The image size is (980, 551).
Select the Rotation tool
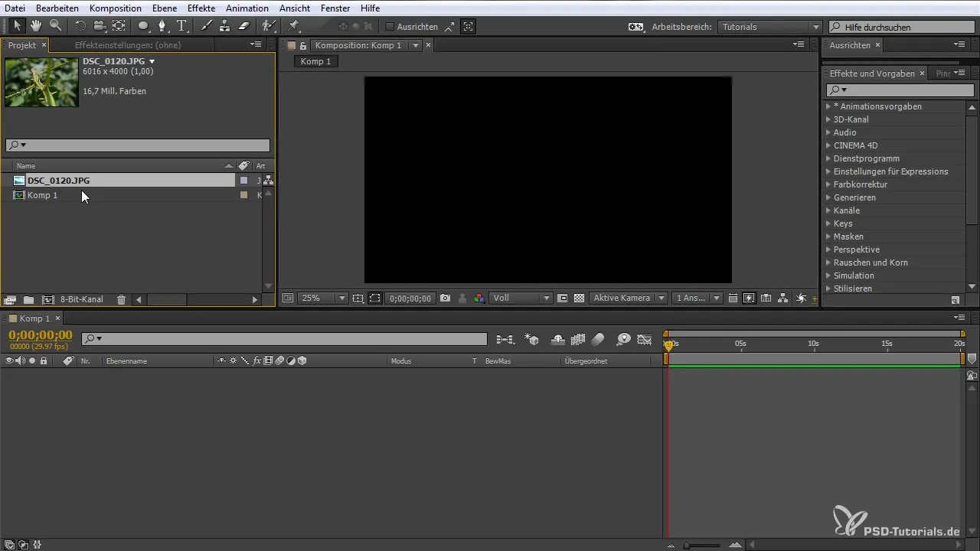click(x=80, y=26)
